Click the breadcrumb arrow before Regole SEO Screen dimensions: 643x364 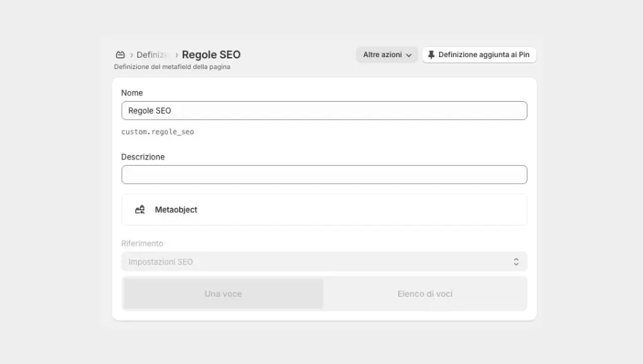176,55
